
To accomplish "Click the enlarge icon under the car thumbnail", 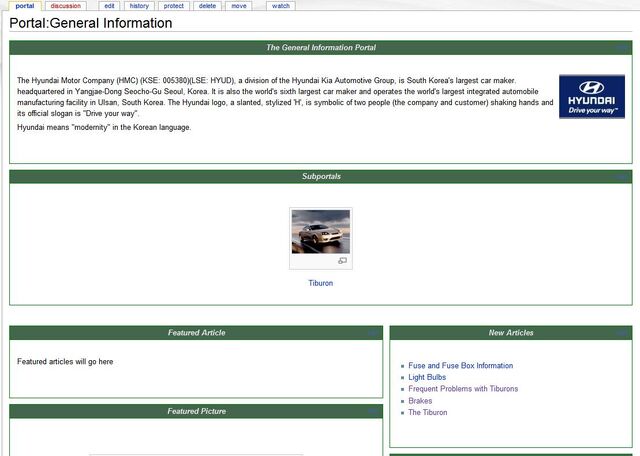I will click(x=342, y=260).
